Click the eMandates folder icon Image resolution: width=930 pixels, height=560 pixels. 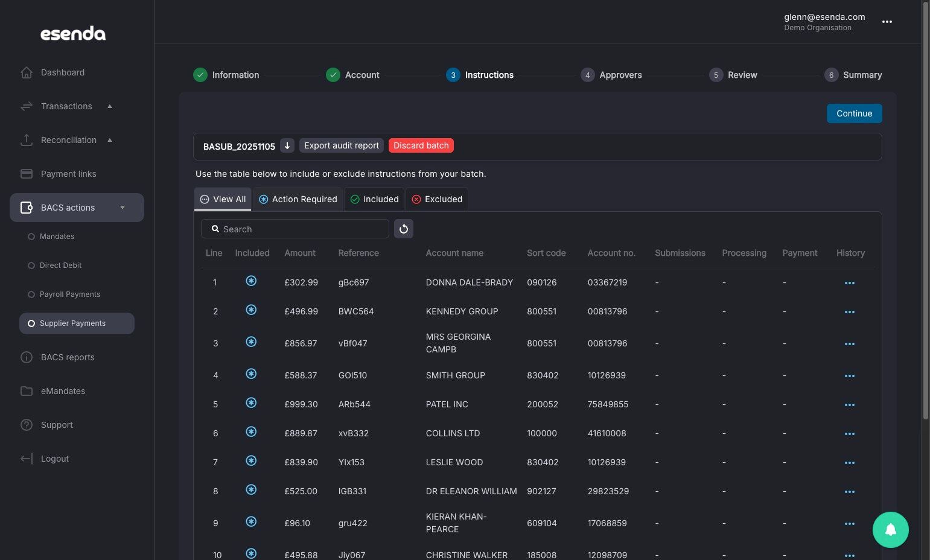27,391
